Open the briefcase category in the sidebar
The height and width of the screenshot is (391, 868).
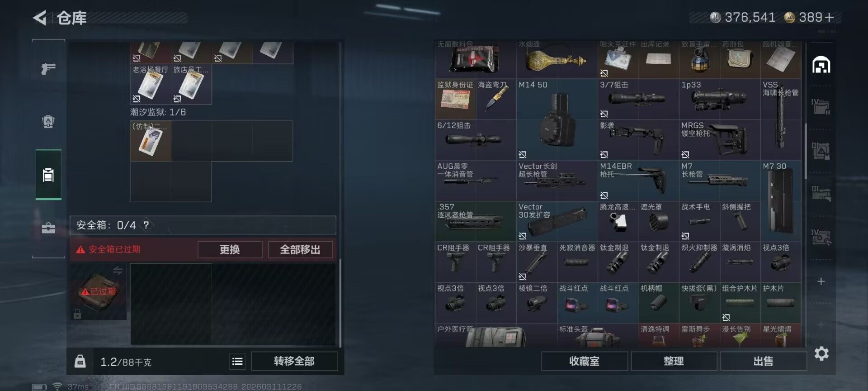coord(48,228)
